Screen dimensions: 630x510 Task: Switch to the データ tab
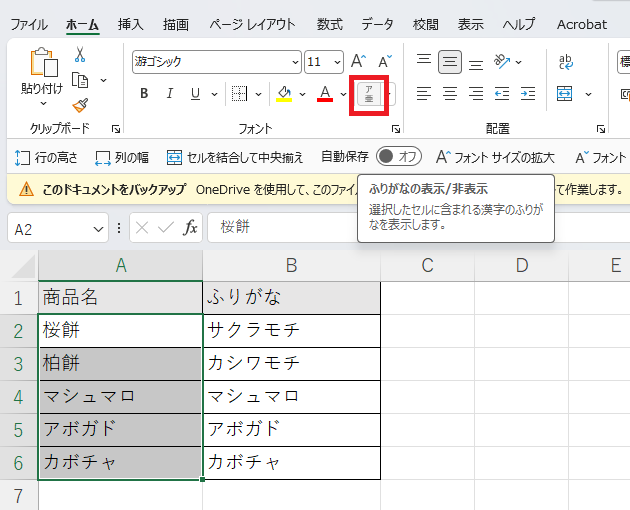tap(377, 24)
